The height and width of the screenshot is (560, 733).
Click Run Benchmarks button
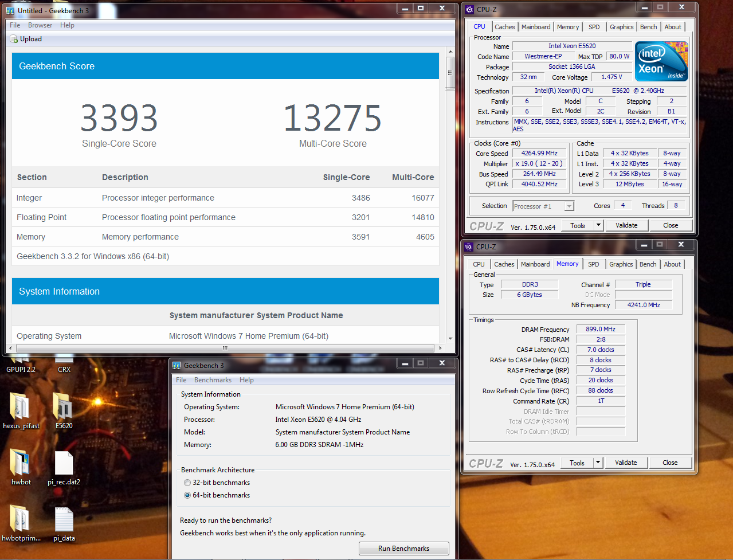pyautogui.click(x=403, y=549)
